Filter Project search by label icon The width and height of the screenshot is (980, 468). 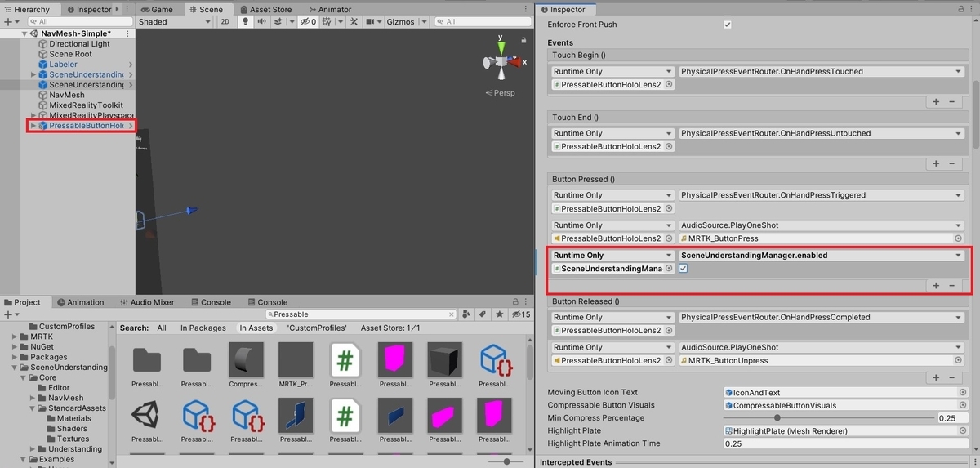point(483,314)
